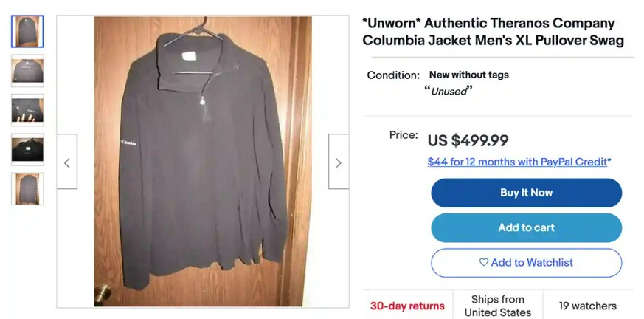
Task: Click the Add to Watchlist button
Action: [526, 263]
